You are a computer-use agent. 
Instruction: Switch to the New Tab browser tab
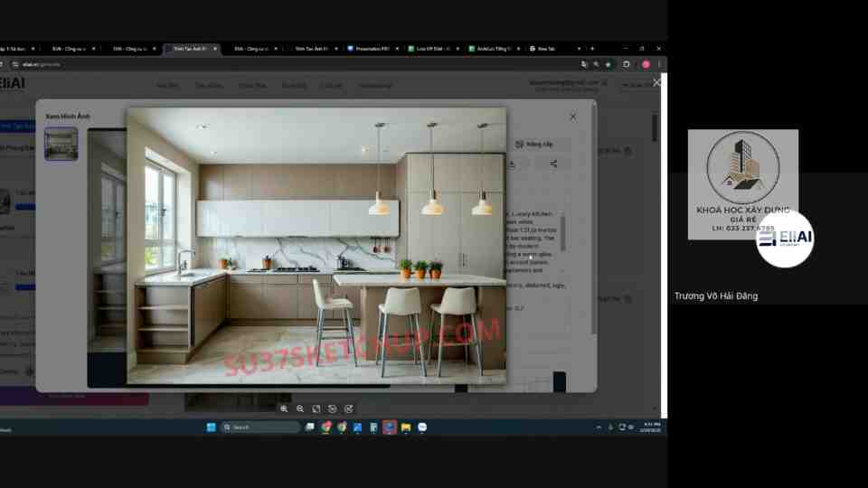(x=553, y=49)
